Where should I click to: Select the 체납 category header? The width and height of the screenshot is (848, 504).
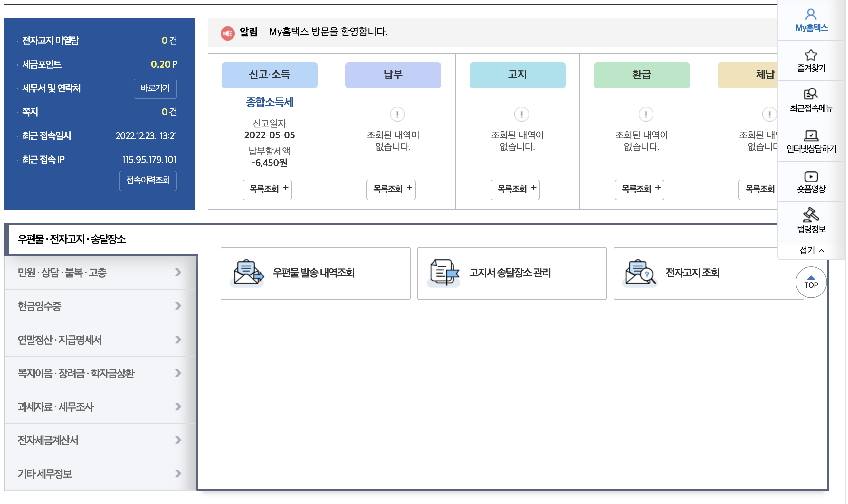coord(748,75)
